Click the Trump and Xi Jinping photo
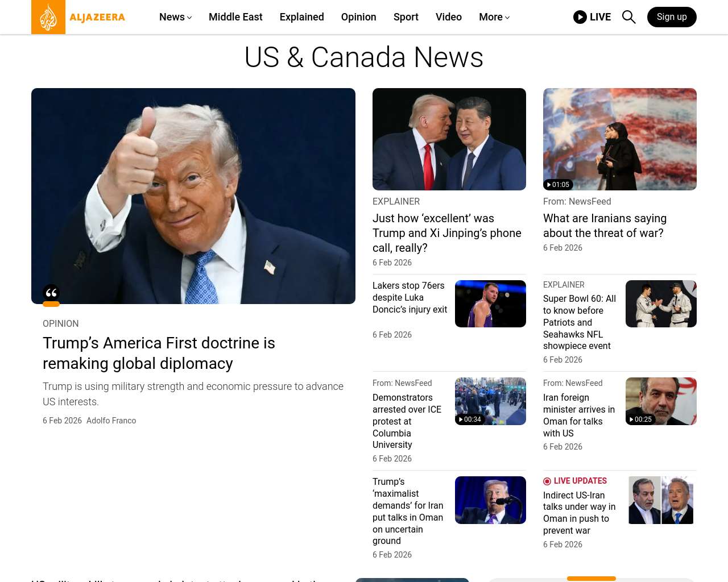Image resolution: width=728 pixels, height=582 pixels. coord(449,139)
